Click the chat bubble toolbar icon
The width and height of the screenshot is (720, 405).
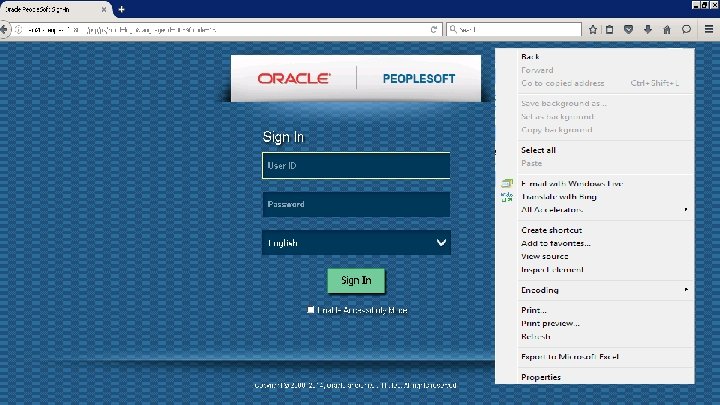point(686,29)
